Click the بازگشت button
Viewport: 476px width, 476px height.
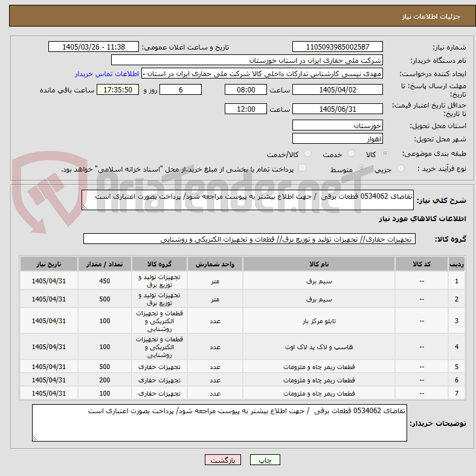223,460
